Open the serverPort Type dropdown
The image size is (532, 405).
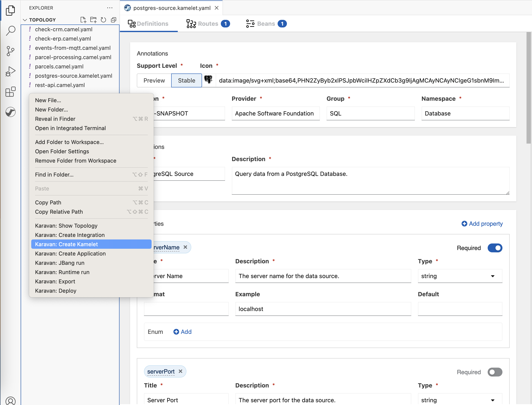(460, 400)
